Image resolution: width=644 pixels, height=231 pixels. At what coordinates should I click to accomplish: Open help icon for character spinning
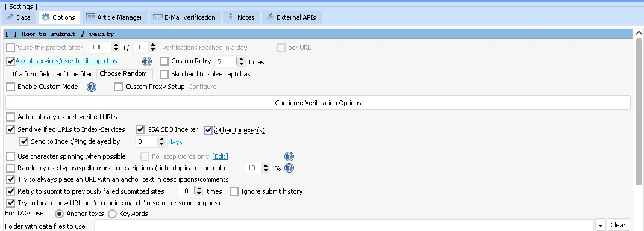[289, 156]
